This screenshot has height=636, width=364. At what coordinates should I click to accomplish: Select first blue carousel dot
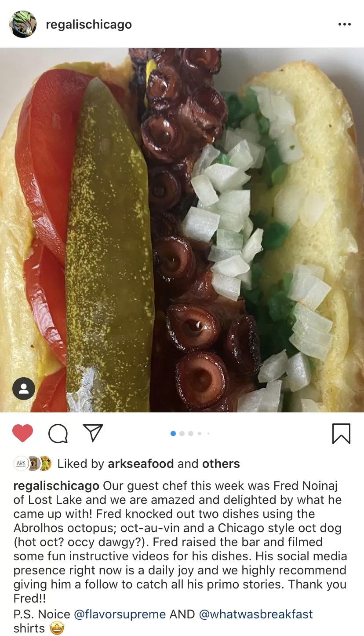(x=173, y=434)
